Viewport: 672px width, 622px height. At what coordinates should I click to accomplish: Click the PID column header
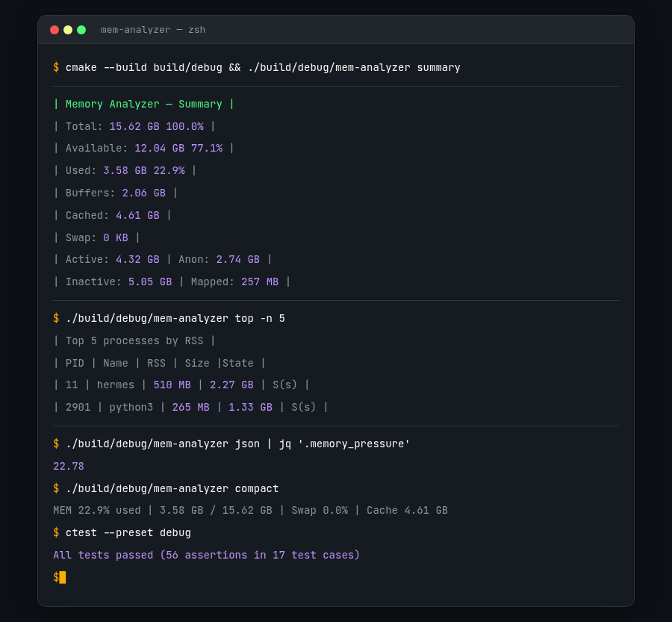click(75, 363)
